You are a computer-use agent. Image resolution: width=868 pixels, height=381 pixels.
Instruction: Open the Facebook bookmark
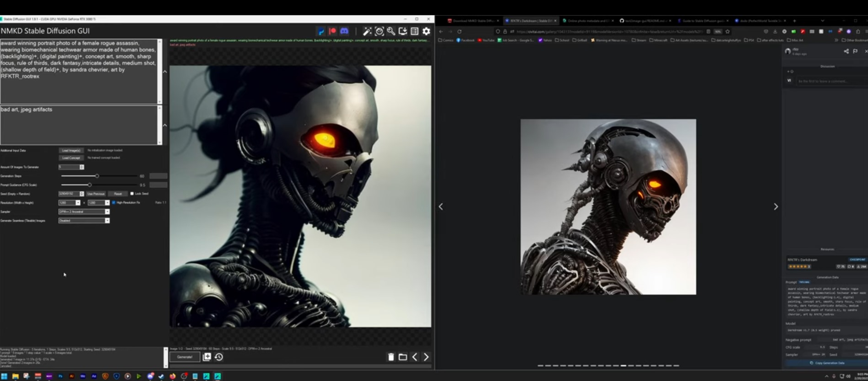coord(465,40)
